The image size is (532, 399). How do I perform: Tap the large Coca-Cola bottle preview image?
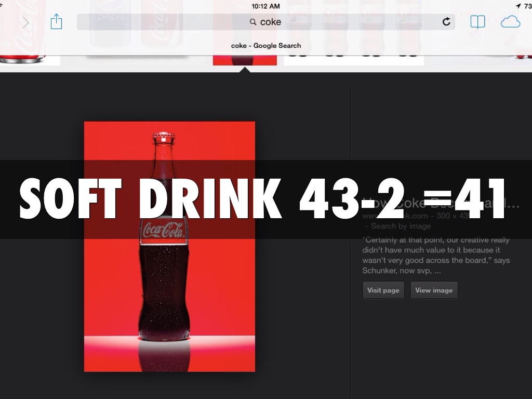click(x=169, y=291)
